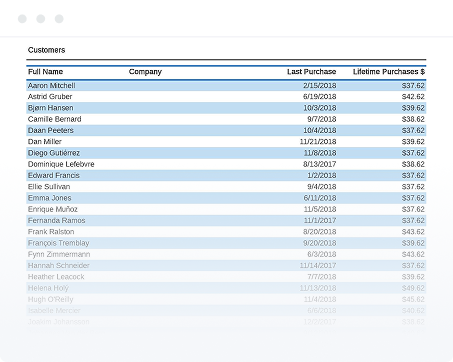Click the name Astrid Gruber
This screenshot has width=453, height=362.
pos(50,97)
